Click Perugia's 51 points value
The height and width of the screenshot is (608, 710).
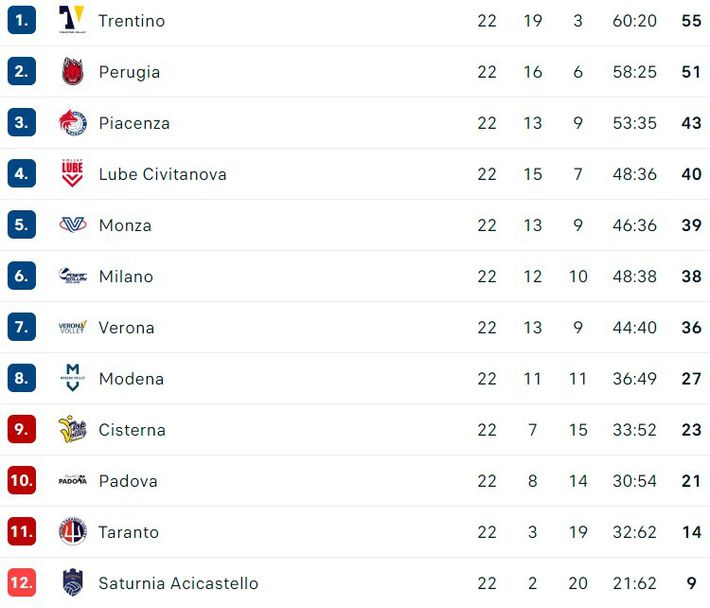coord(691,72)
